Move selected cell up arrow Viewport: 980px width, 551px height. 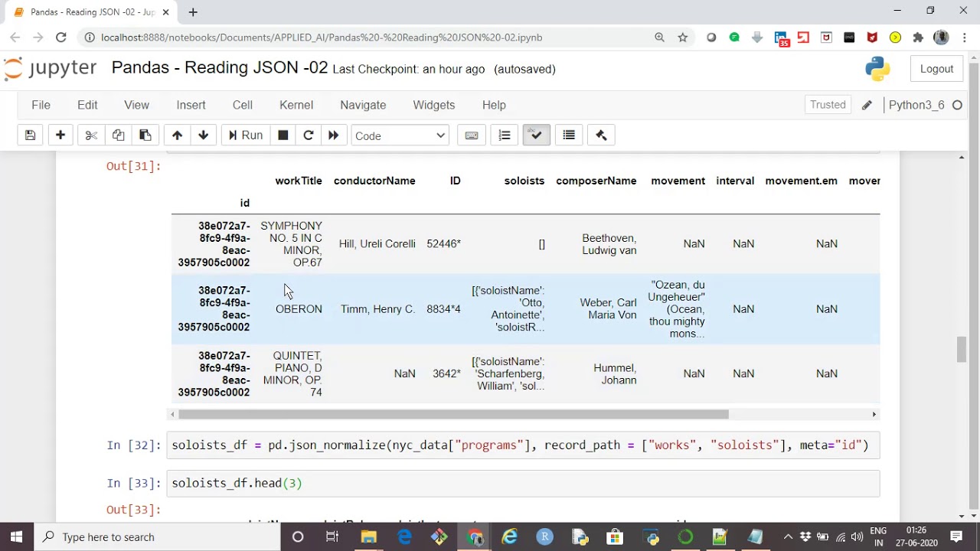tap(177, 135)
